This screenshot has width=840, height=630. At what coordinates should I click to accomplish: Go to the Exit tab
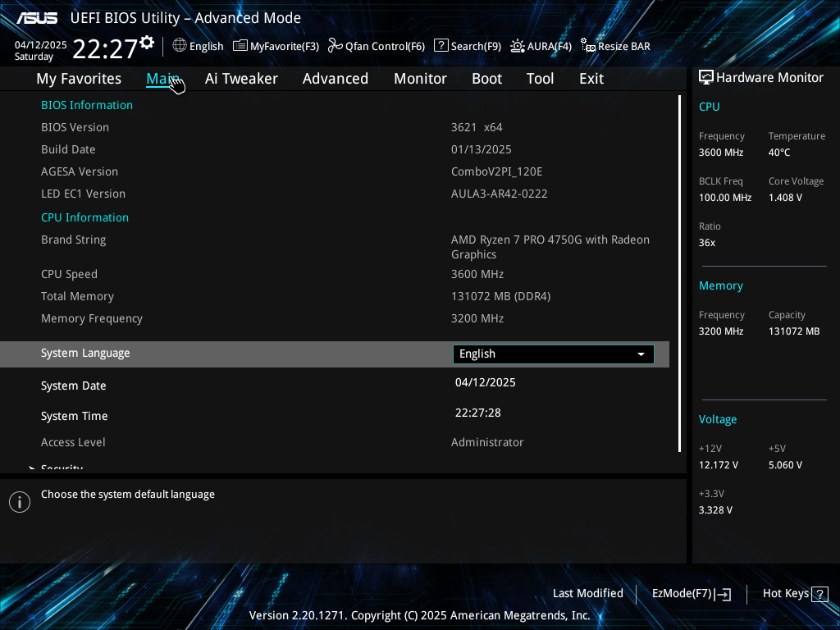point(591,79)
